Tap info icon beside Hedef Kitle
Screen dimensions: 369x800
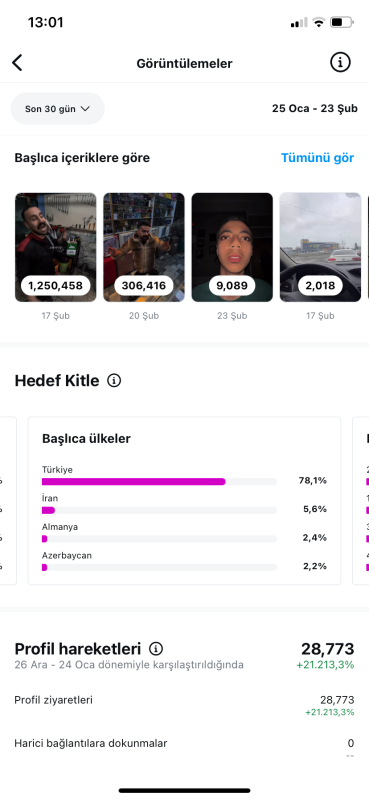(114, 381)
